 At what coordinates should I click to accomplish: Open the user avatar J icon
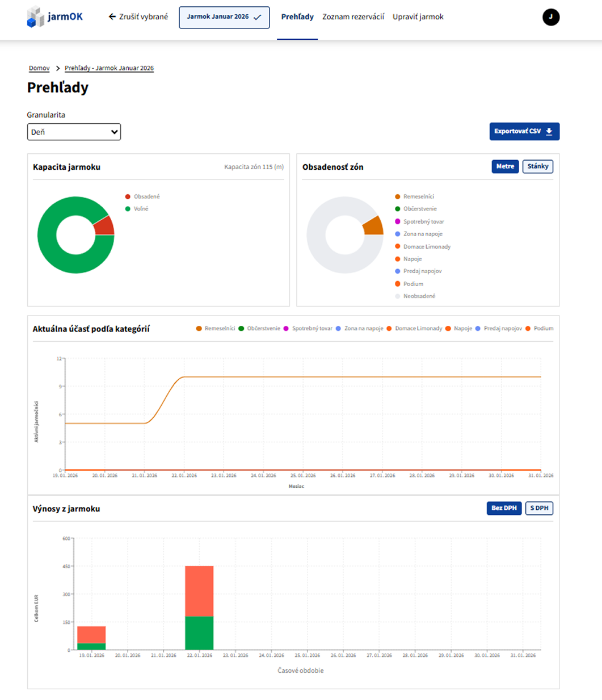tap(551, 17)
